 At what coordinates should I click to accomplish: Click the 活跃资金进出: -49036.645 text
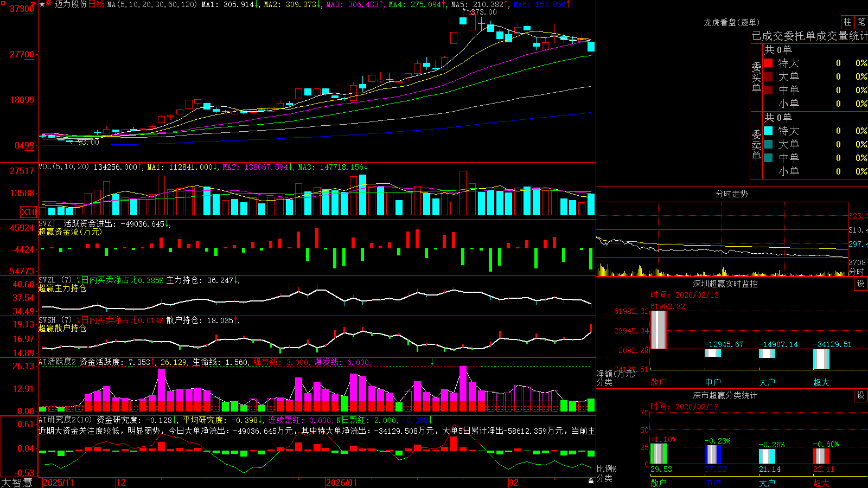pos(114,224)
